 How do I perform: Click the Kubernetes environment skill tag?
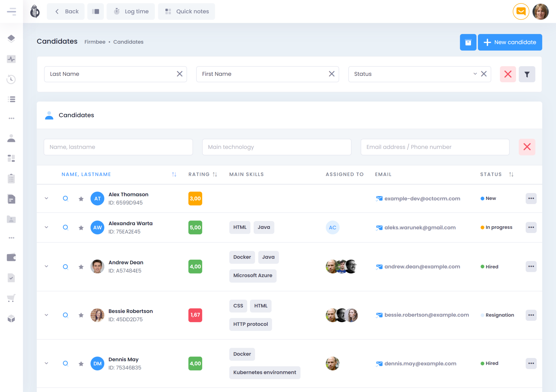(x=265, y=373)
